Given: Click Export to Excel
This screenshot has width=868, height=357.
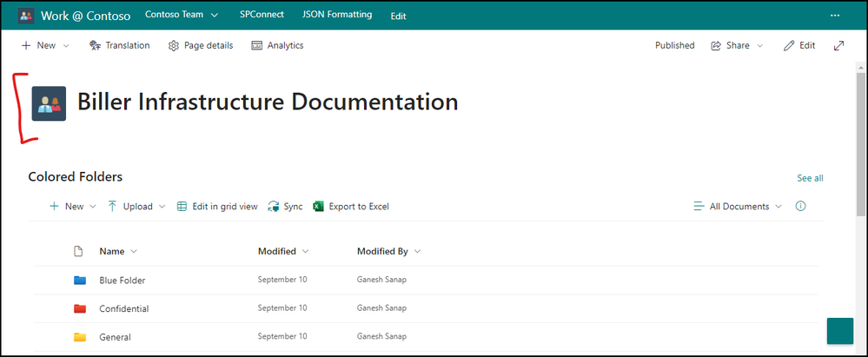Looking at the screenshot, I should pyautogui.click(x=351, y=207).
